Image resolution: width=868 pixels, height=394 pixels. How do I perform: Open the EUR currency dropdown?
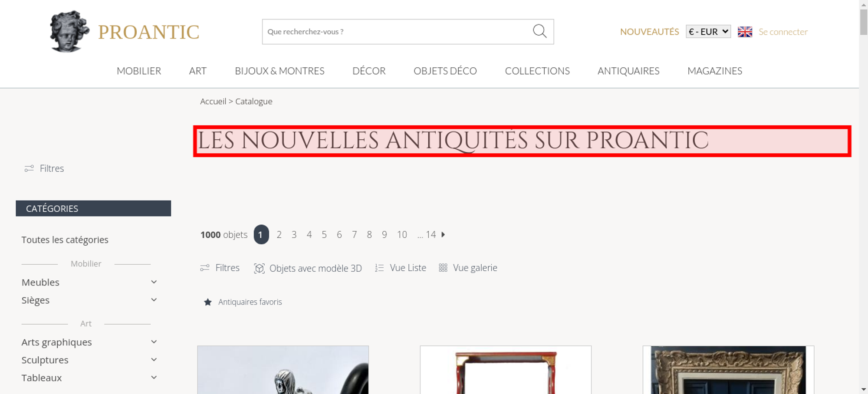pyautogui.click(x=708, y=32)
